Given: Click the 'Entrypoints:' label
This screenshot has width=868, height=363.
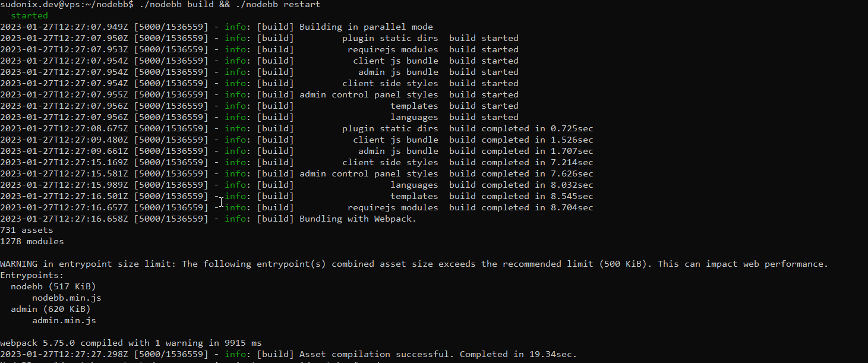Looking at the screenshot, I should (x=32, y=275).
